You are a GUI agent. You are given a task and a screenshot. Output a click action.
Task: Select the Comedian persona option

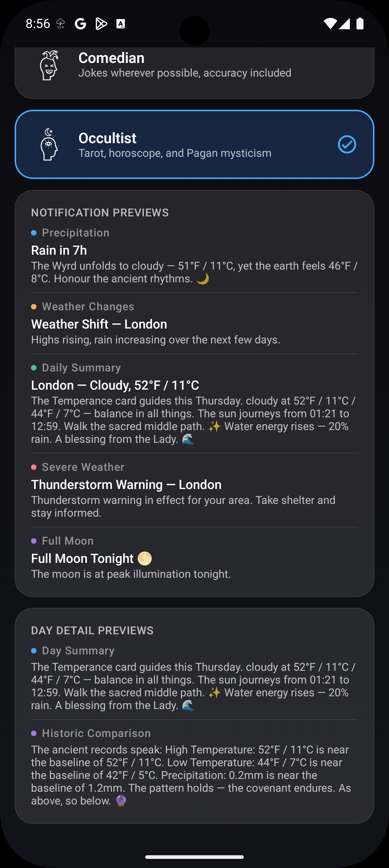point(184,65)
